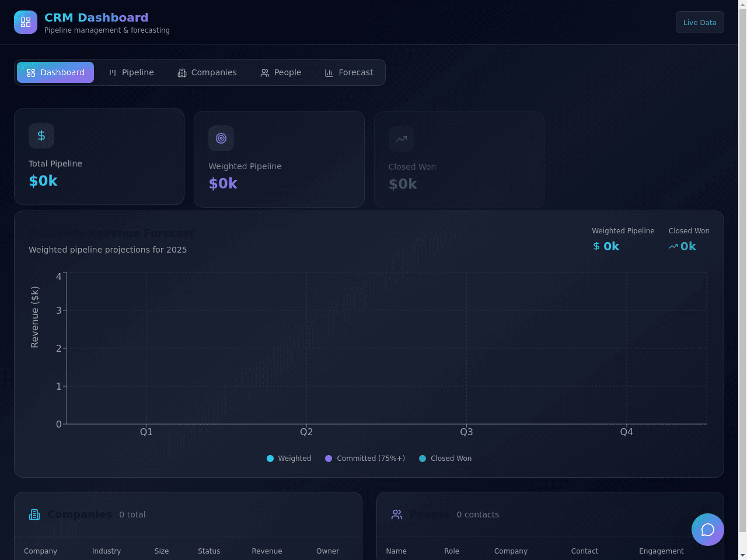Click the scrollbar up arrow

[742, 5]
